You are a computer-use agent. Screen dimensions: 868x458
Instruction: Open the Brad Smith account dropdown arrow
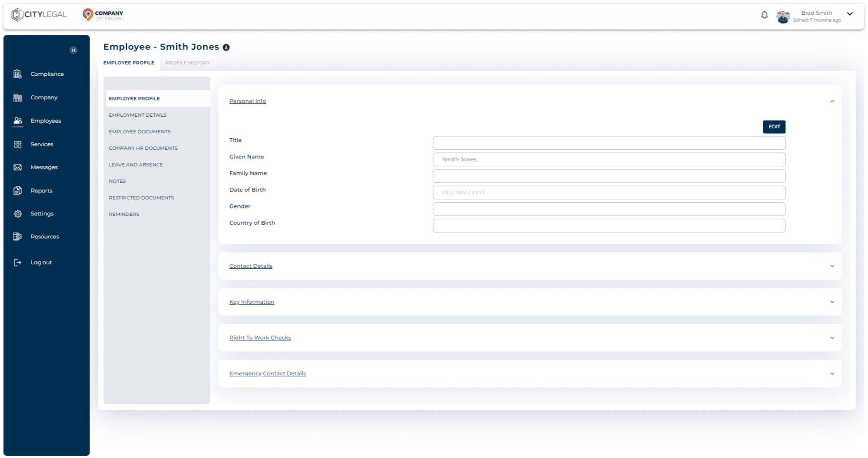point(850,14)
